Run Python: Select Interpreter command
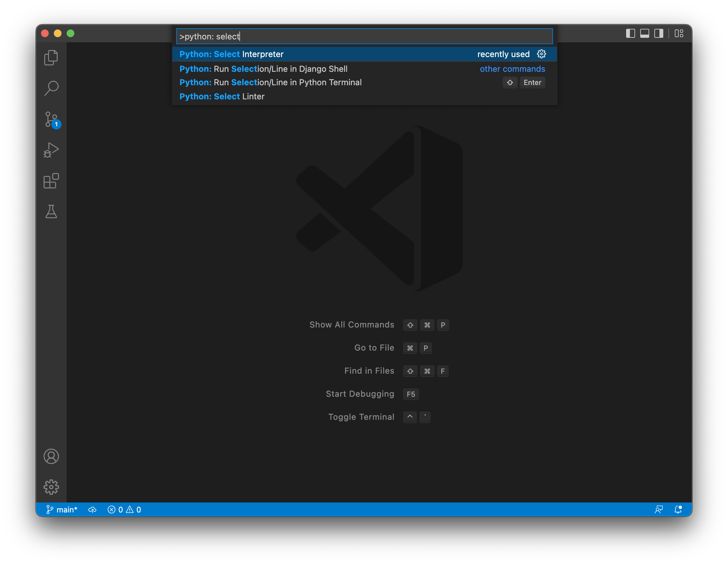This screenshot has width=728, height=564. 364,54
